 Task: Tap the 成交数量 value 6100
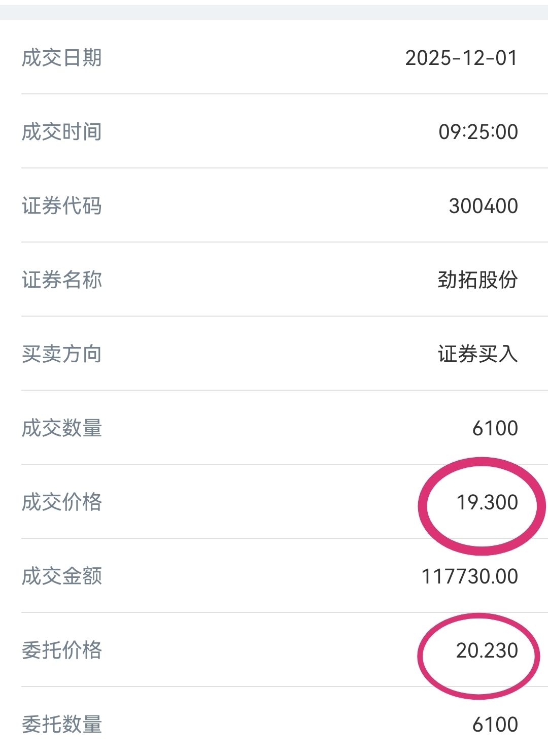point(495,428)
